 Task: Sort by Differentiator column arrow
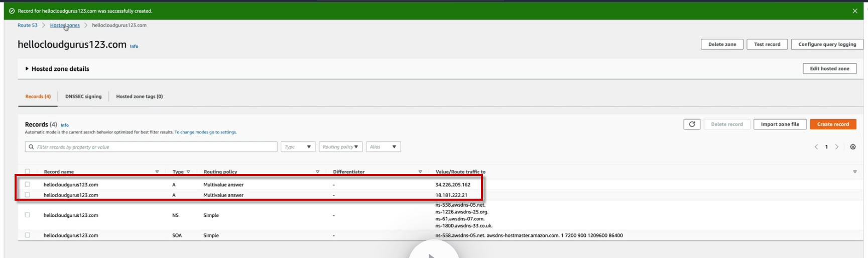(420, 172)
